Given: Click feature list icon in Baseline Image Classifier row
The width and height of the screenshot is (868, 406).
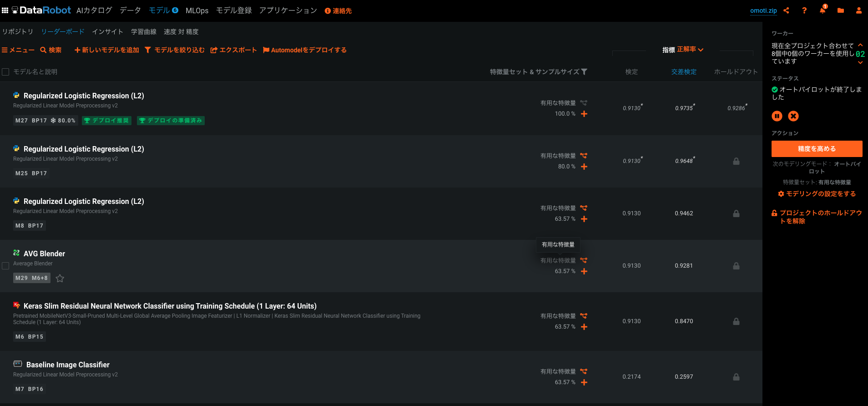Looking at the screenshot, I should pyautogui.click(x=584, y=371).
